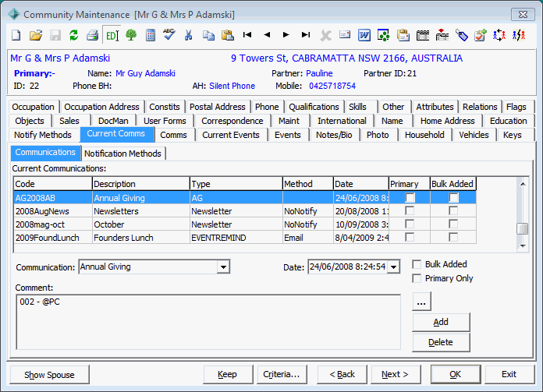Tick Primary checkbox in 2008AugNews row
Viewport: 543px width, 392px height.
[x=410, y=211]
